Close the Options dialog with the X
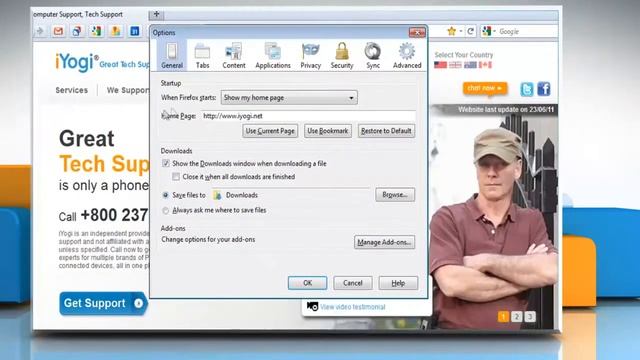 click(x=417, y=32)
